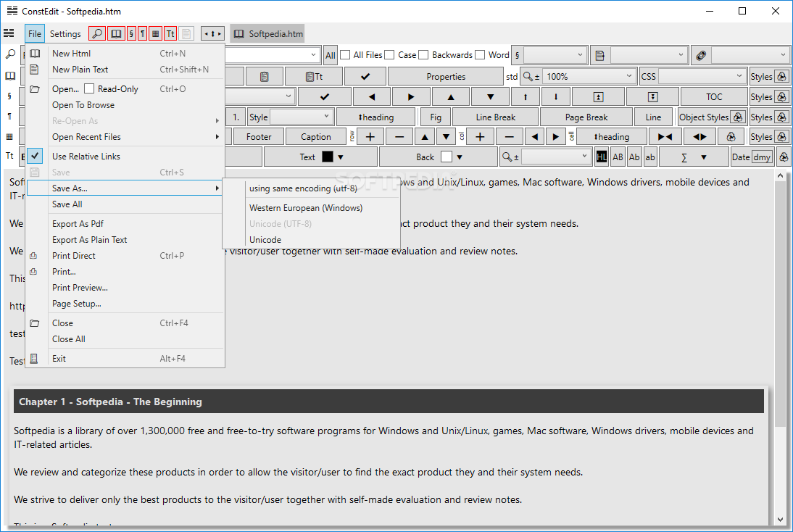Viewport: 793px width, 532px height.
Task: Click the add column plus button
Action: coord(480,136)
